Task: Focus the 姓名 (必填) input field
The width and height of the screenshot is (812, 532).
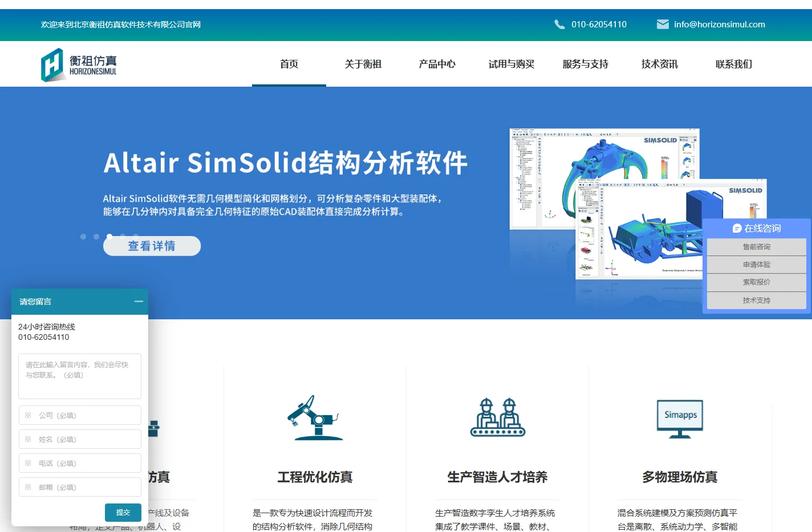Action: click(80, 439)
